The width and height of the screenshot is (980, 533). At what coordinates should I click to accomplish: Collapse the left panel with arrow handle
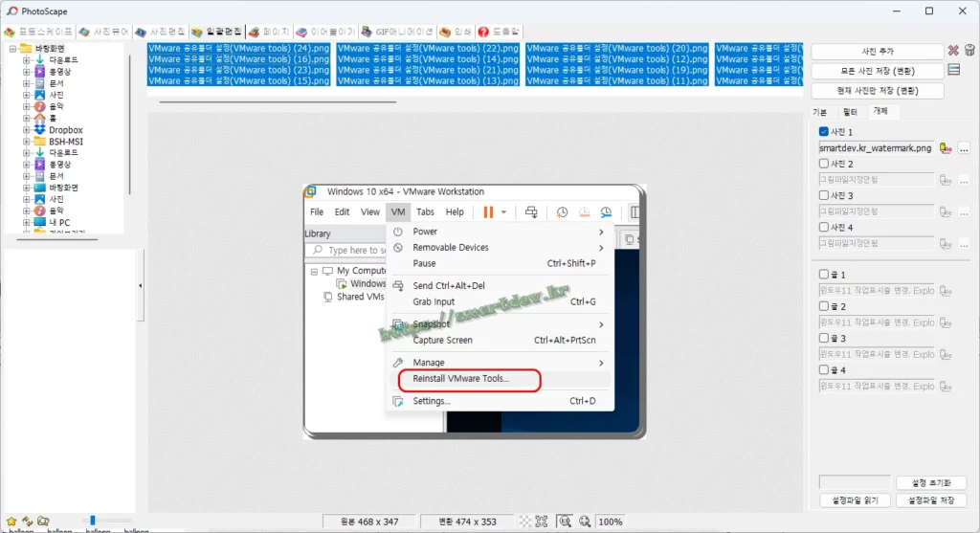coord(140,285)
